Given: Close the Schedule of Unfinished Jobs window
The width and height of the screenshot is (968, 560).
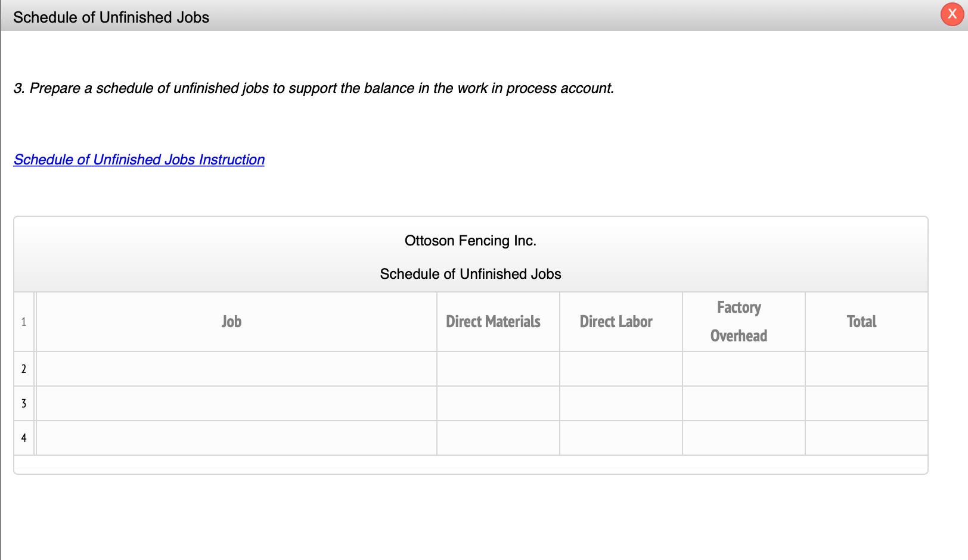Looking at the screenshot, I should (x=951, y=14).
